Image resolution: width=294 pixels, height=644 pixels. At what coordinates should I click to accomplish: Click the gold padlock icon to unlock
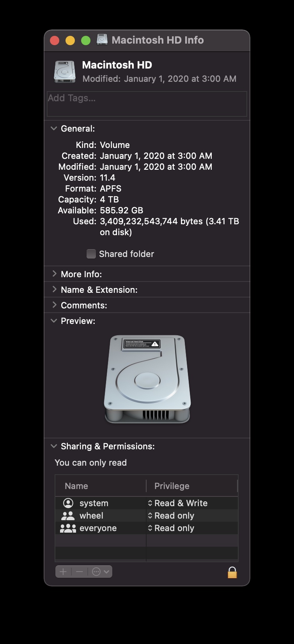[232, 572]
